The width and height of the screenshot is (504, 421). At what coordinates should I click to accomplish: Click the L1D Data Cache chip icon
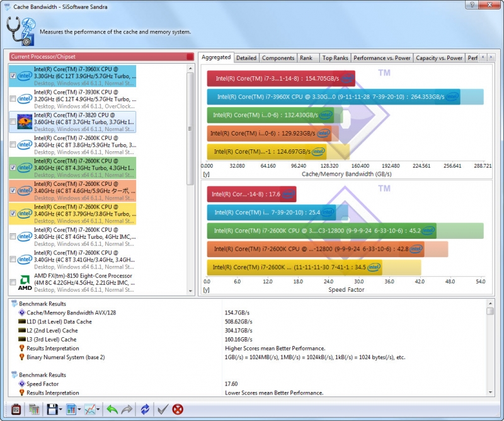coord(22,321)
